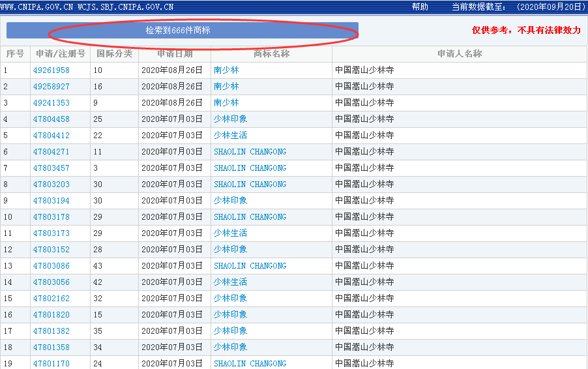
Task: Open 少林印象 trademark in row 18
Action: click(230, 347)
